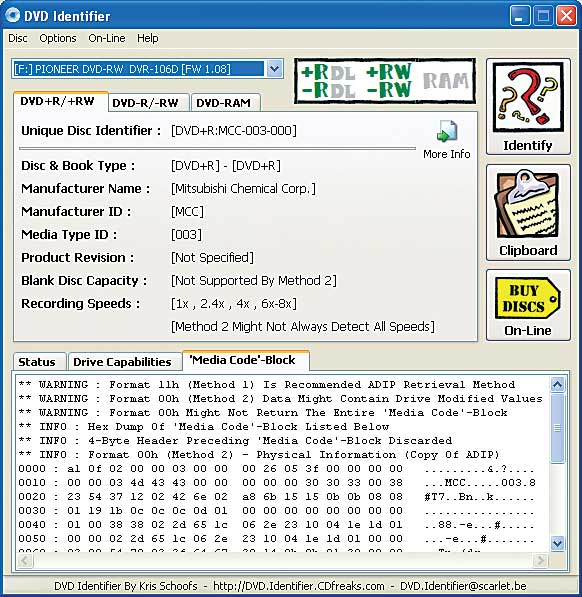This screenshot has height=597, width=582.
Task: Click the hex dump line starting 0010
Action: coord(277,483)
